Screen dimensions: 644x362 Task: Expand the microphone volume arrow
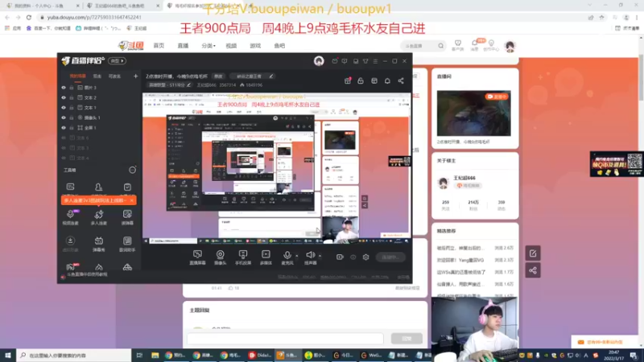[x=297, y=256]
